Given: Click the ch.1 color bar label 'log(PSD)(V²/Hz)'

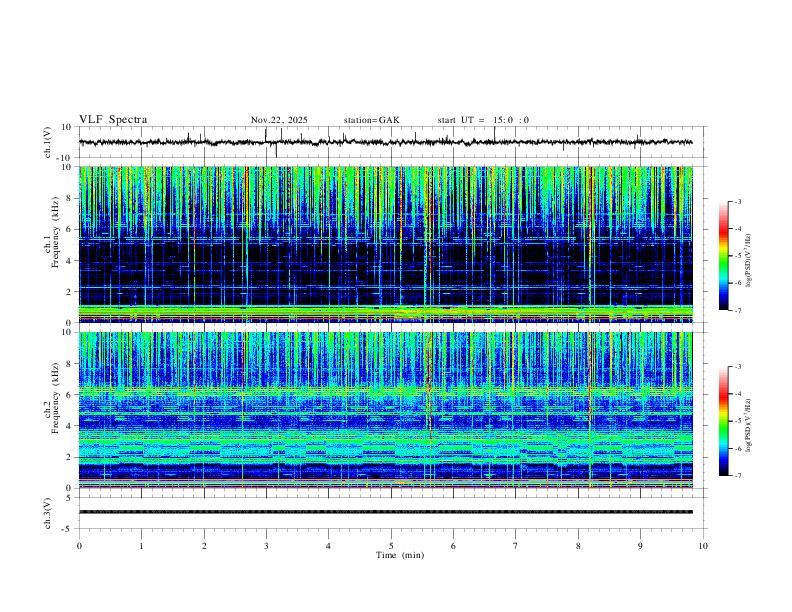Looking at the screenshot, I should click(x=748, y=261).
